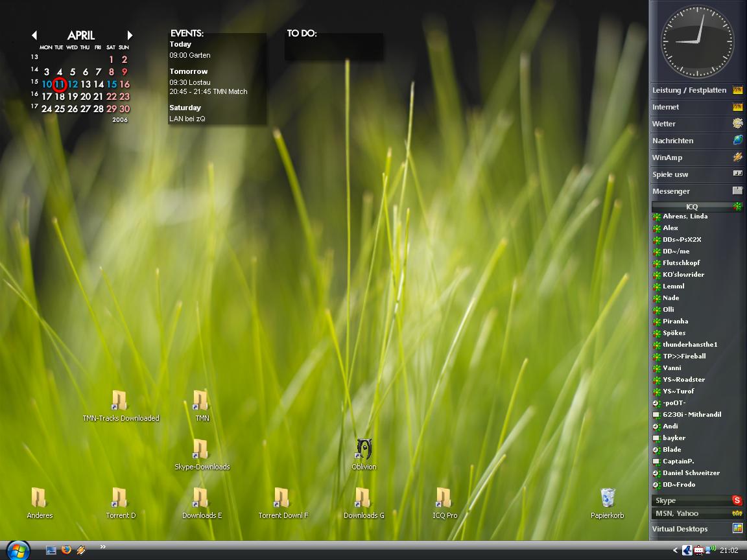747x560 pixels.
Task: Select April 15 in the calendar
Action: (112, 84)
